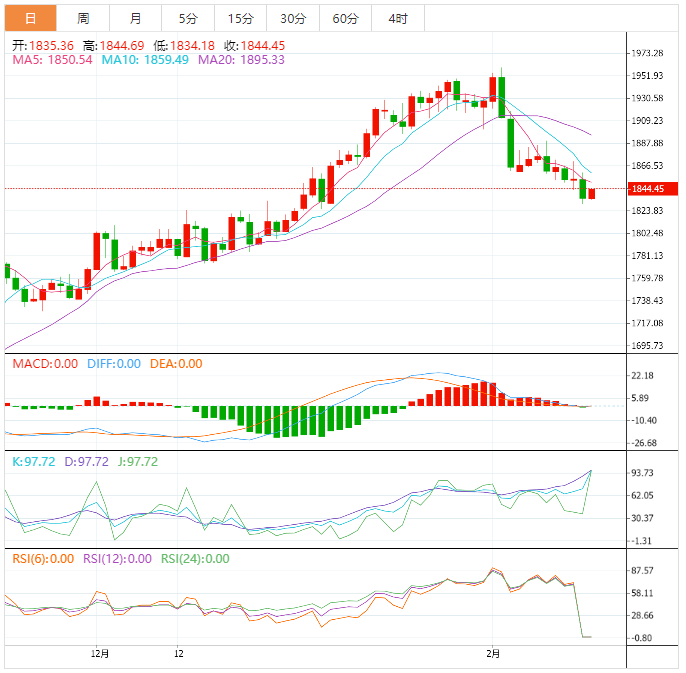Select the RSI(6) indicator label
Viewport: 686px width, 673px height.
(43, 559)
